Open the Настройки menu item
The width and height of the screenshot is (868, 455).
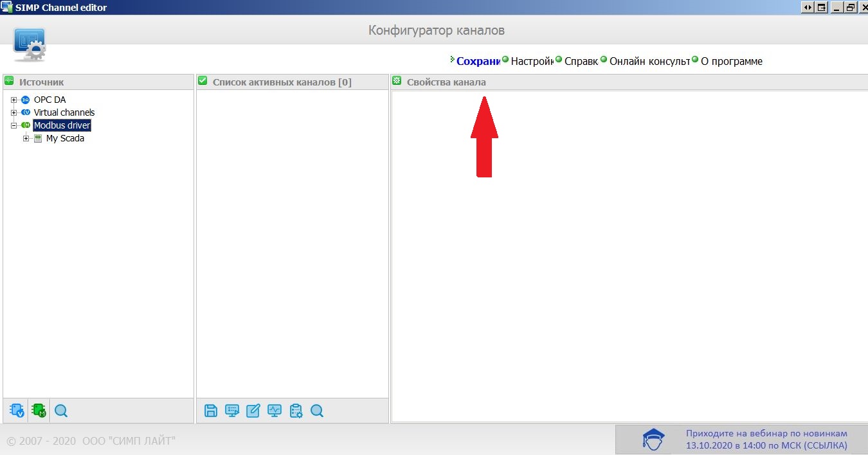point(532,62)
